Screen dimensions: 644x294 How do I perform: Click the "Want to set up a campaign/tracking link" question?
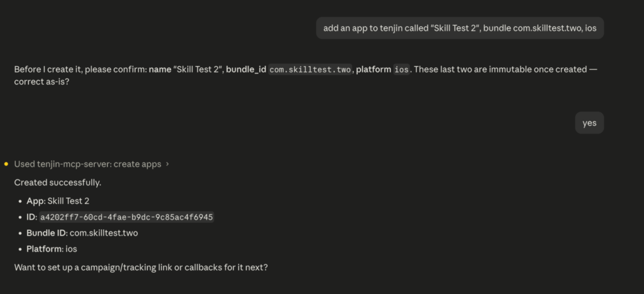tap(141, 268)
